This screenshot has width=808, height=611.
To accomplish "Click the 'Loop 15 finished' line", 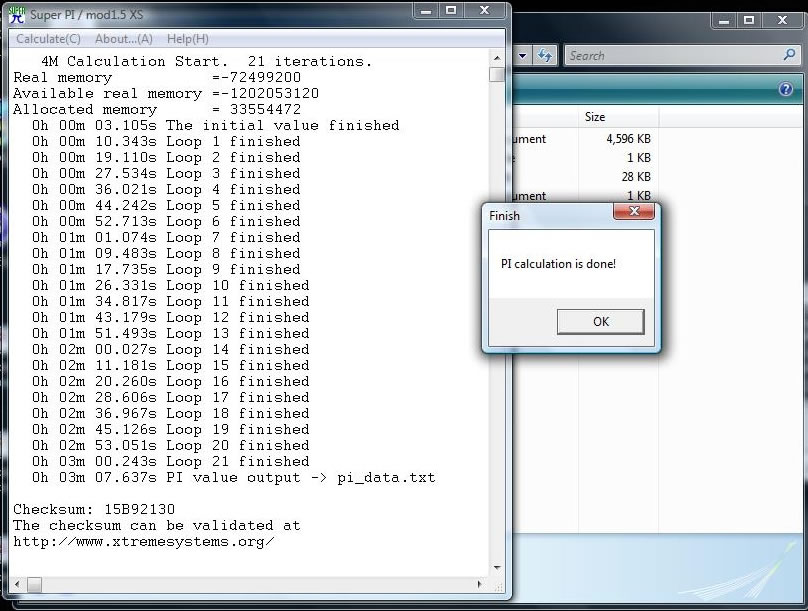I will (171, 365).
